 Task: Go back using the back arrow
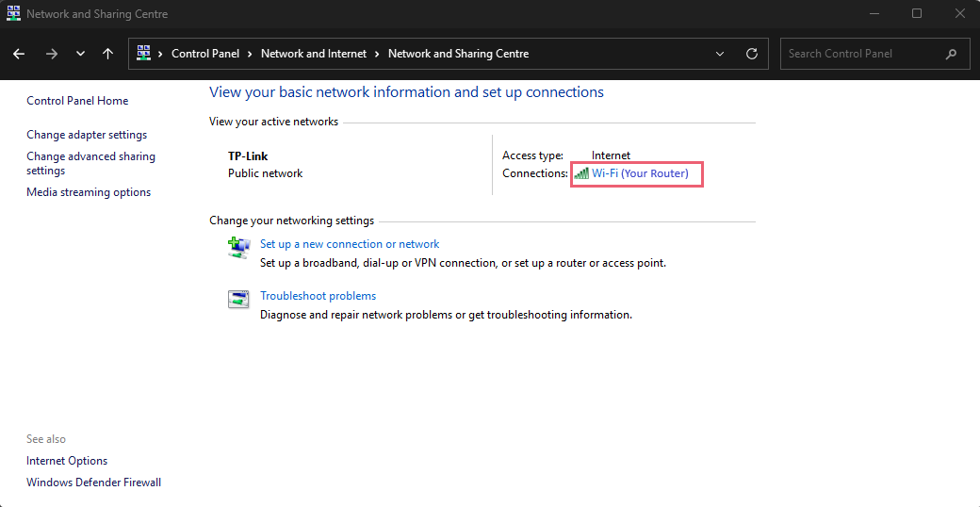coord(19,54)
